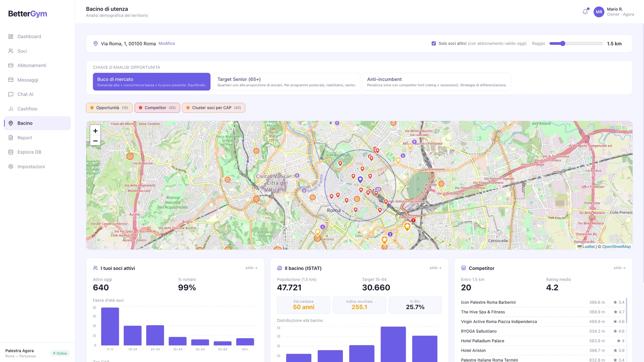Select the Target Senior (65+) analysis key
Screen dimensions: 644x362
287,81
